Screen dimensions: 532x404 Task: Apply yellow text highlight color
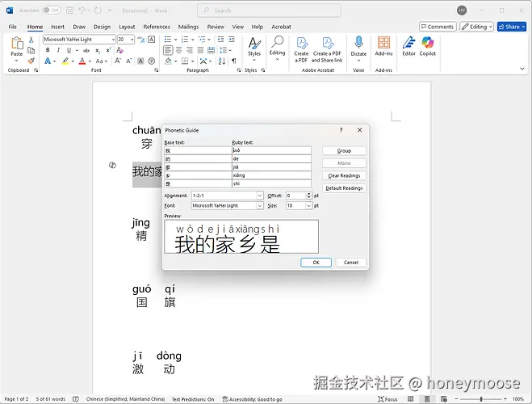[65, 61]
